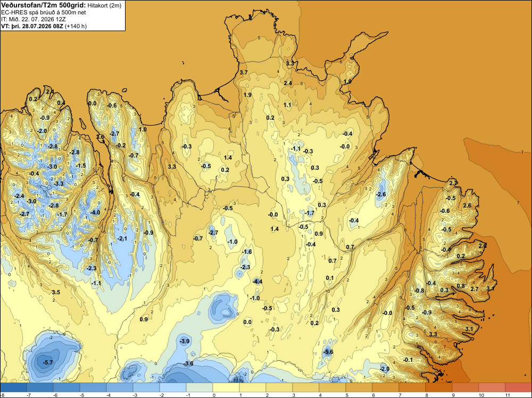Click the blue swatch between -4 and -3
This screenshot has width=532, height=398.
coord(120,387)
